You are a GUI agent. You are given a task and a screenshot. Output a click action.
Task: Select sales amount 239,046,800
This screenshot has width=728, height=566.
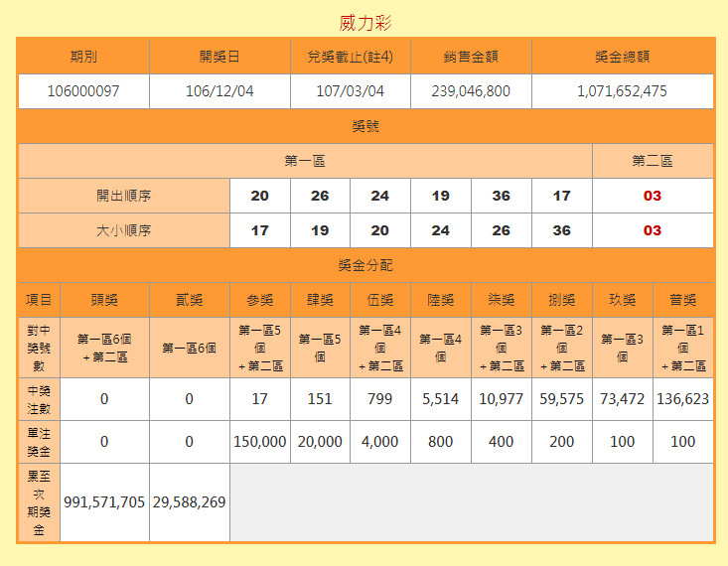[x=471, y=91]
